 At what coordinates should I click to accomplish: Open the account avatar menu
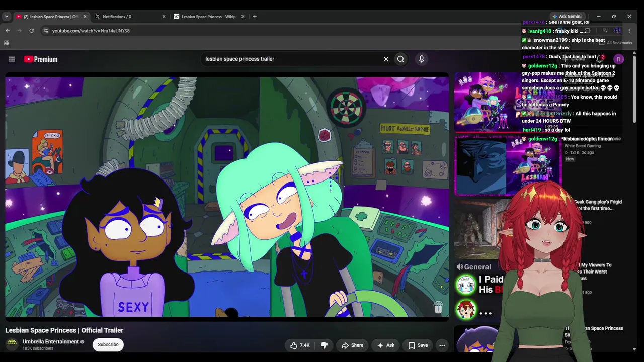point(619,59)
